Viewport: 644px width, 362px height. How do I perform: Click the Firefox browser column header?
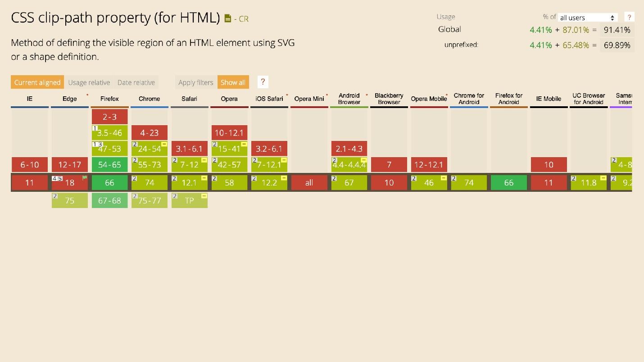(109, 99)
